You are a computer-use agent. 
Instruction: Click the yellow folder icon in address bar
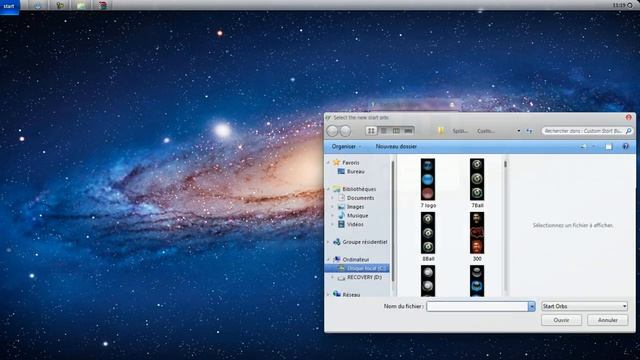pos(441,131)
